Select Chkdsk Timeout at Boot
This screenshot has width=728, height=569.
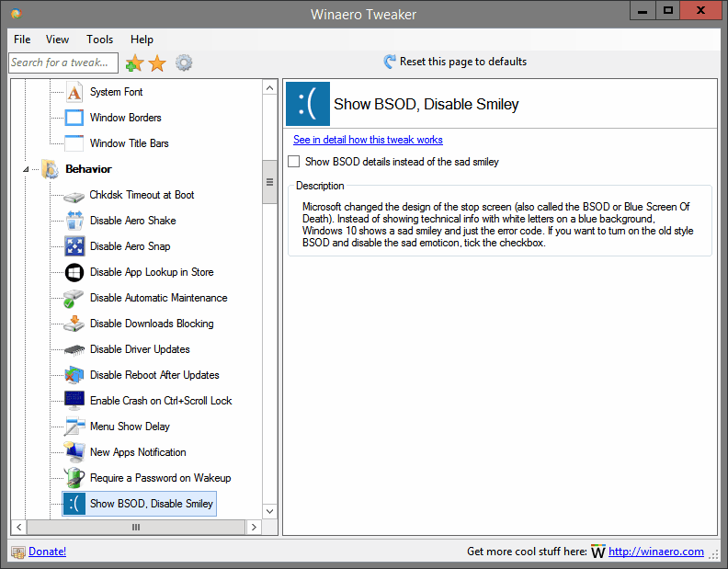[x=142, y=195]
